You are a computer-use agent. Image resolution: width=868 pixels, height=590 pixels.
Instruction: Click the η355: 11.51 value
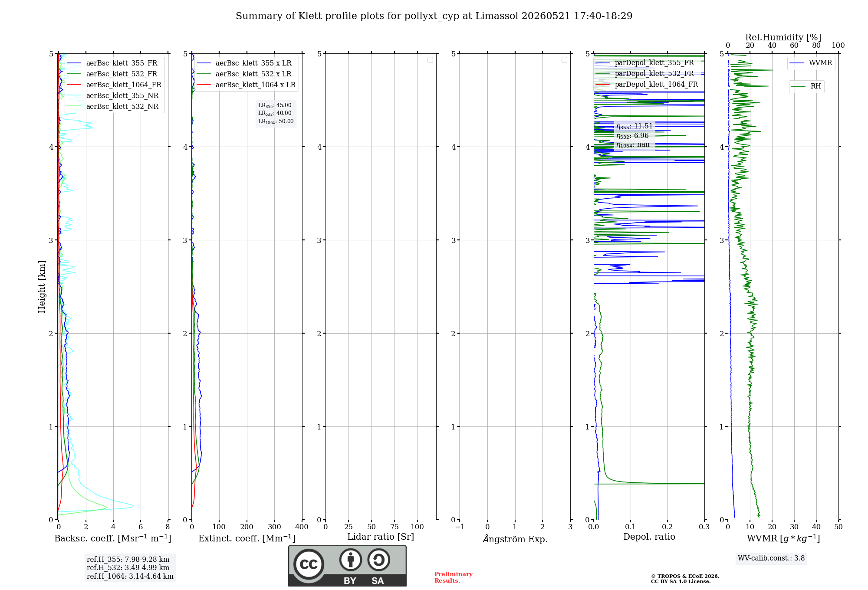tap(635, 126)
